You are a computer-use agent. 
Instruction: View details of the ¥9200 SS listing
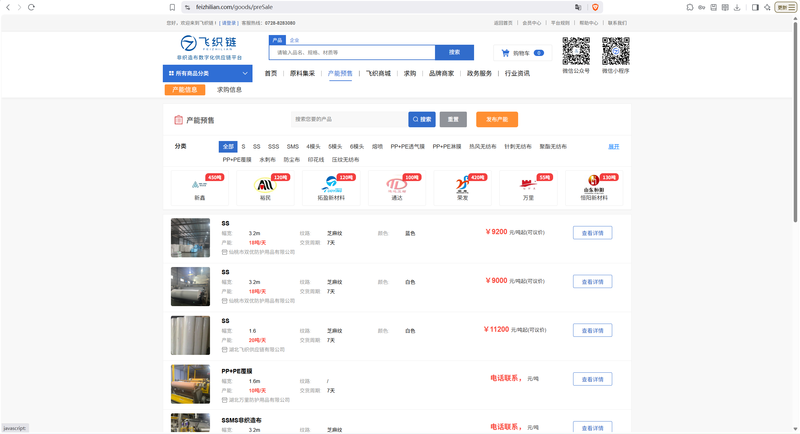tap(592, 233)
